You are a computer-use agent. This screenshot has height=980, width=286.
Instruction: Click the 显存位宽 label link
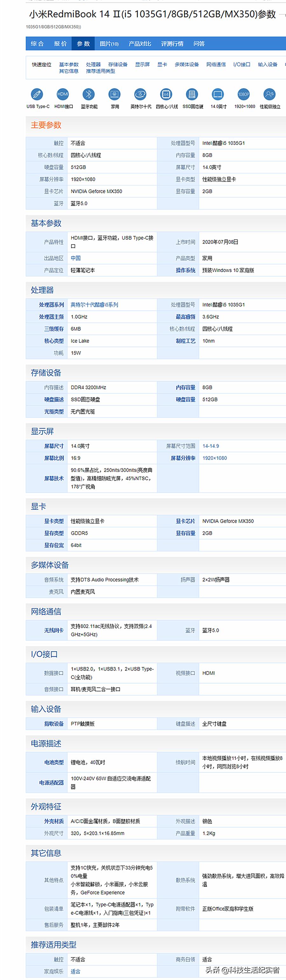point(54,545)
